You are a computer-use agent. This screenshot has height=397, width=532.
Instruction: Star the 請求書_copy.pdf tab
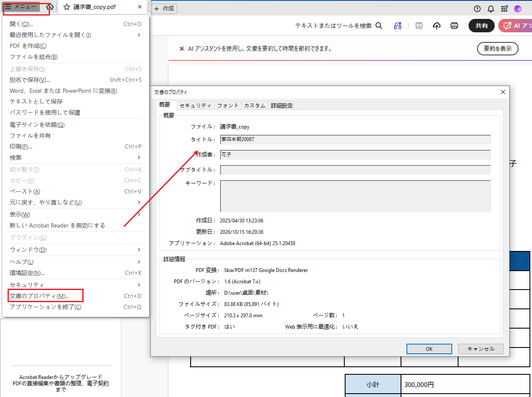66,7
